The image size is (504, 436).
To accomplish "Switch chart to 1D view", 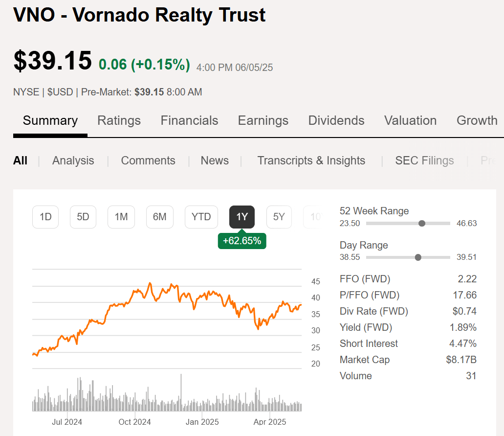I will coord(45,217).
